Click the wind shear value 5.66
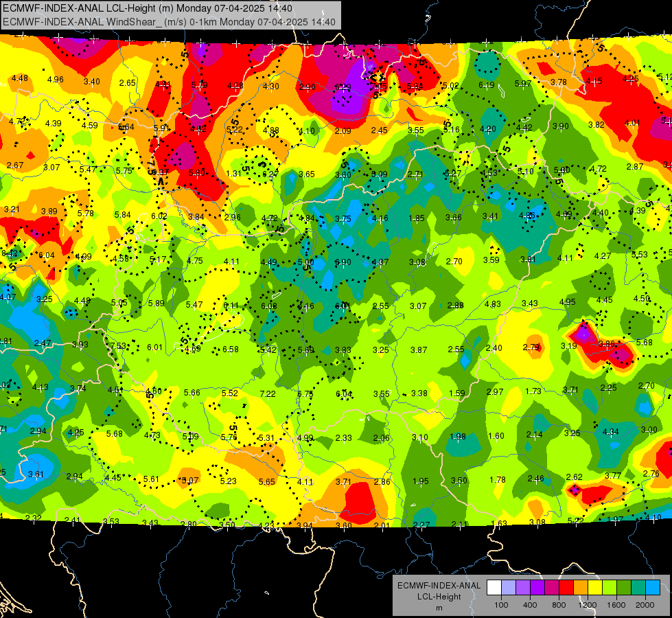 coord(192,392)
